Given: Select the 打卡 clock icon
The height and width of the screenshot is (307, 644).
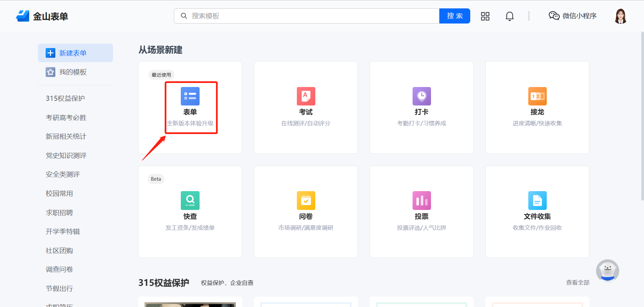Looking at the screenshot, I should [422, 96].
